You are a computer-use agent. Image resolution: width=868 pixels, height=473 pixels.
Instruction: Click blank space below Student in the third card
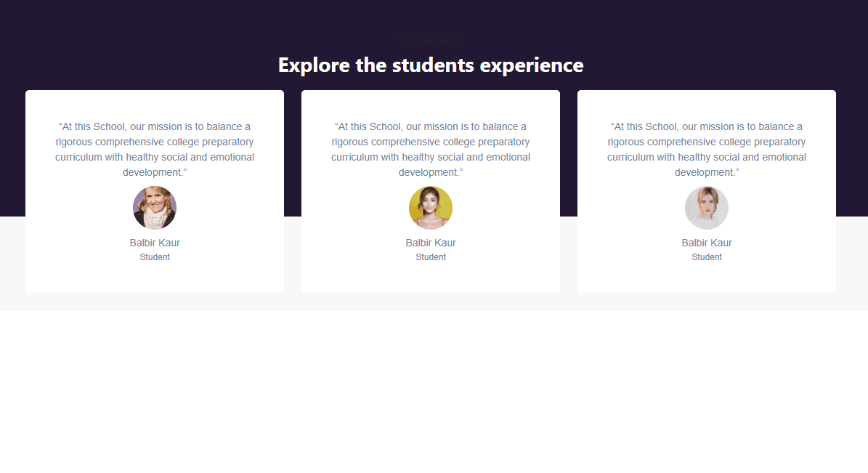click(x=707, y=278)
